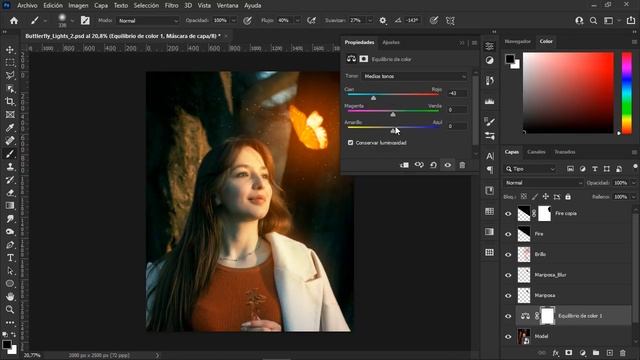This screenshot has width=640, height=360.
Task: Switch to the Trazados tab
Action: (x=564, y=152)
